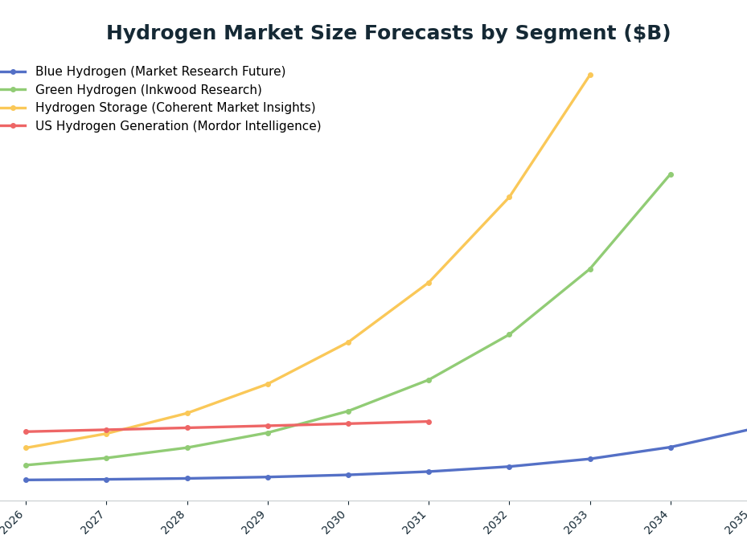Click the Green Hydrogen data point at 2031

coord(429,381)
